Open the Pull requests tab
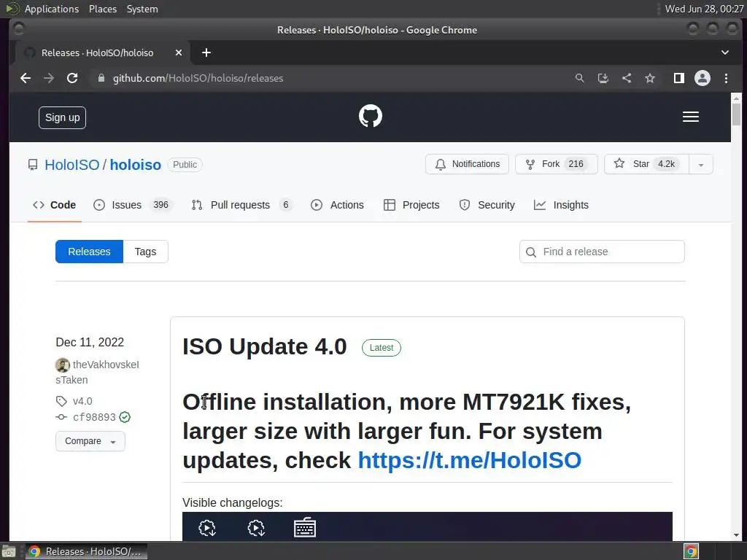Screen dimensions: 747x560 coord(241,205)
